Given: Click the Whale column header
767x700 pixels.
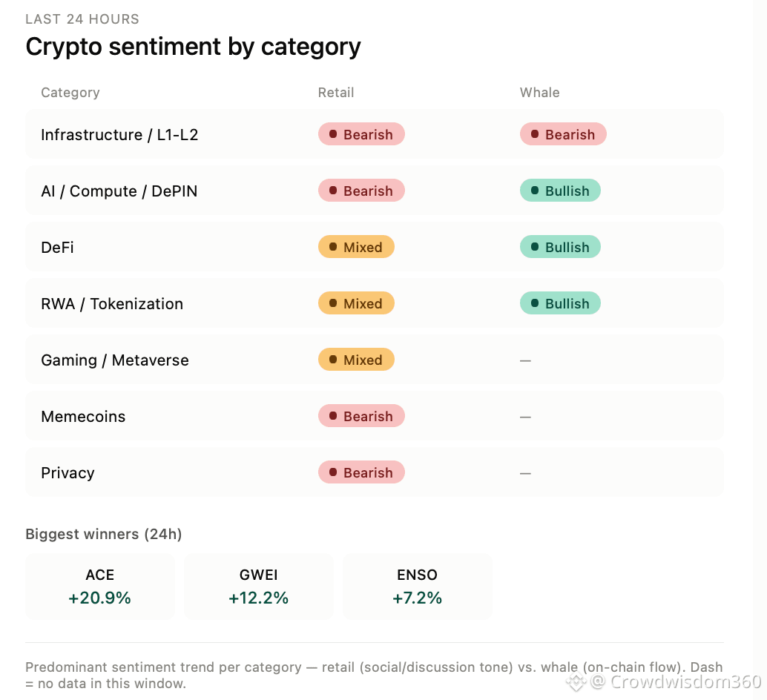Looking at the screenshot, I should [x=539, y=93].
